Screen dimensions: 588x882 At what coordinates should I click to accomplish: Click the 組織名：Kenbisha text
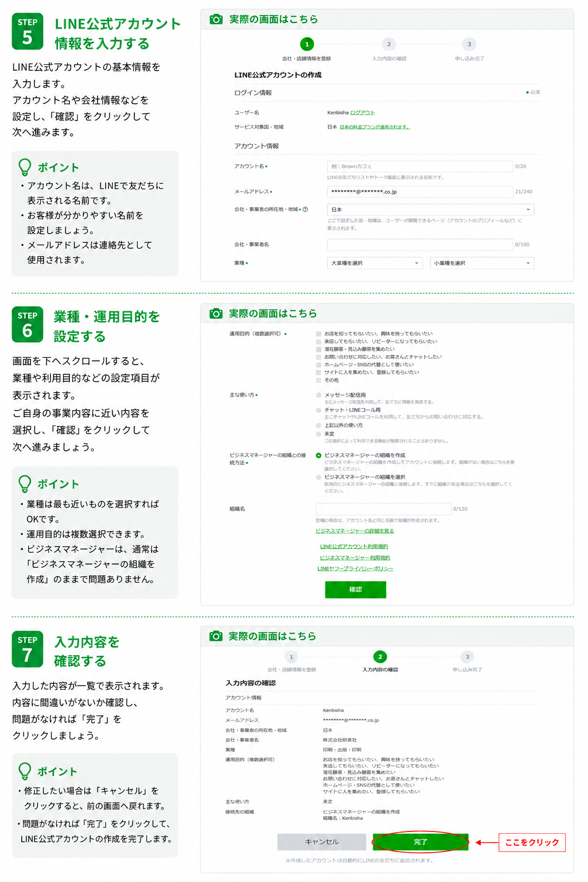[343, 818]
